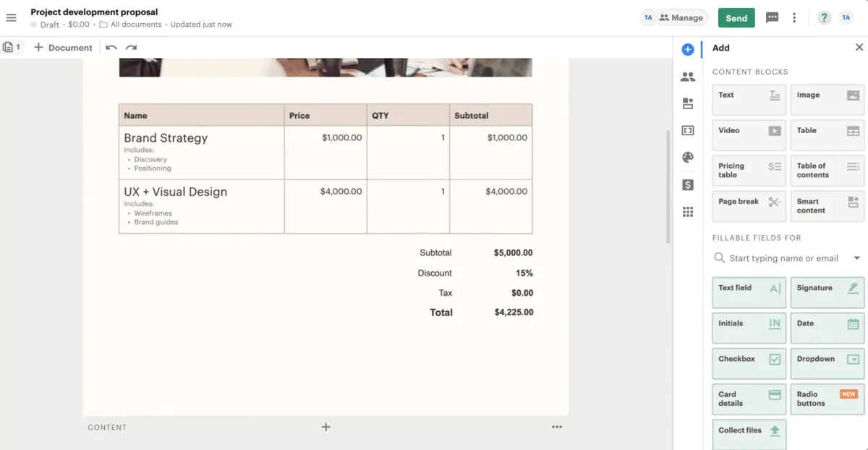Open the vertical three-dot more menu

pyautogui.click(x=794, y=18)
